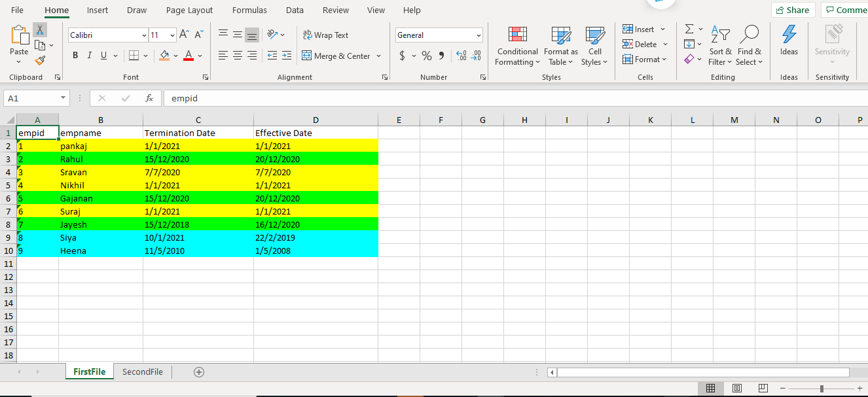The height and width of the screenshot is (397, 868).
Task: Toggle Bold formatting
Action: point(75,56)
